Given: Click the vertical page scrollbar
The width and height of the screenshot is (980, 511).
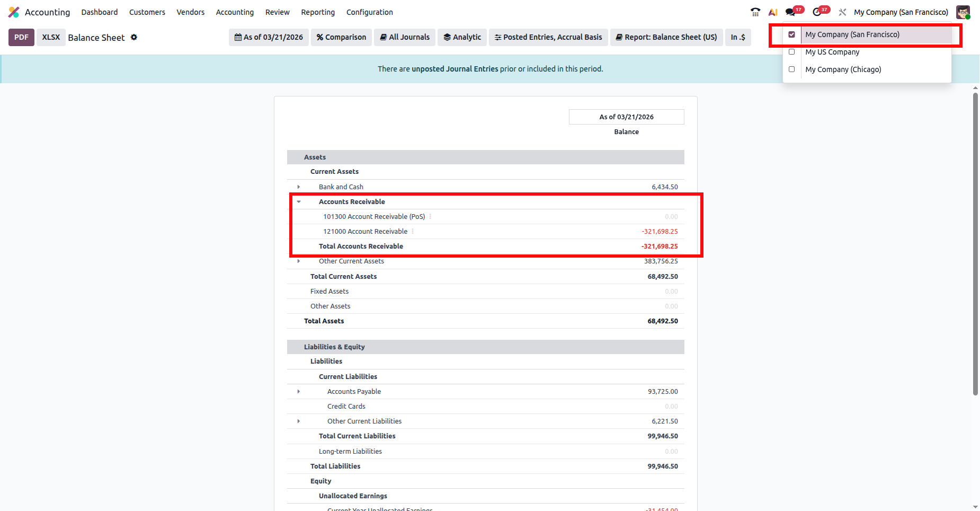Looking at the screenshot, I should [x=975, y=244].
